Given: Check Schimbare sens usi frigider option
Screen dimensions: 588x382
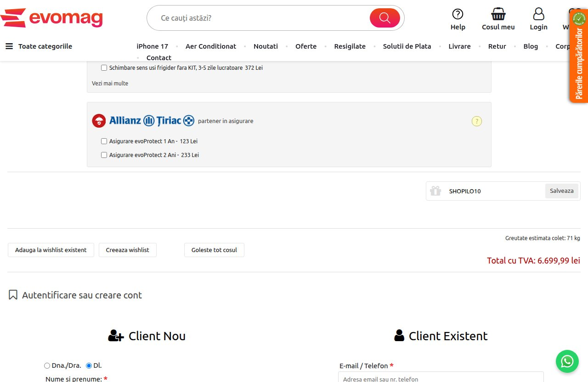Looking at the screenshot, I should click(104, 68).
